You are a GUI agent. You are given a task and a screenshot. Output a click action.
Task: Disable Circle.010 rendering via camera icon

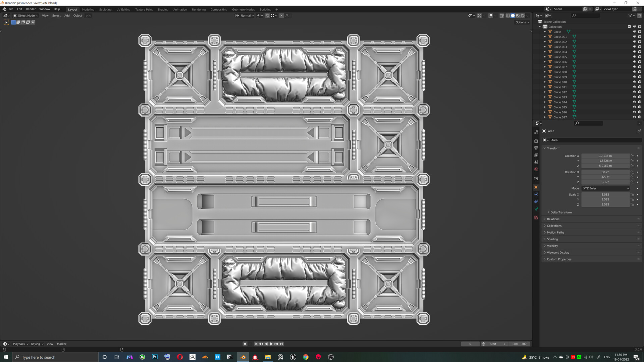coord(640,82)
